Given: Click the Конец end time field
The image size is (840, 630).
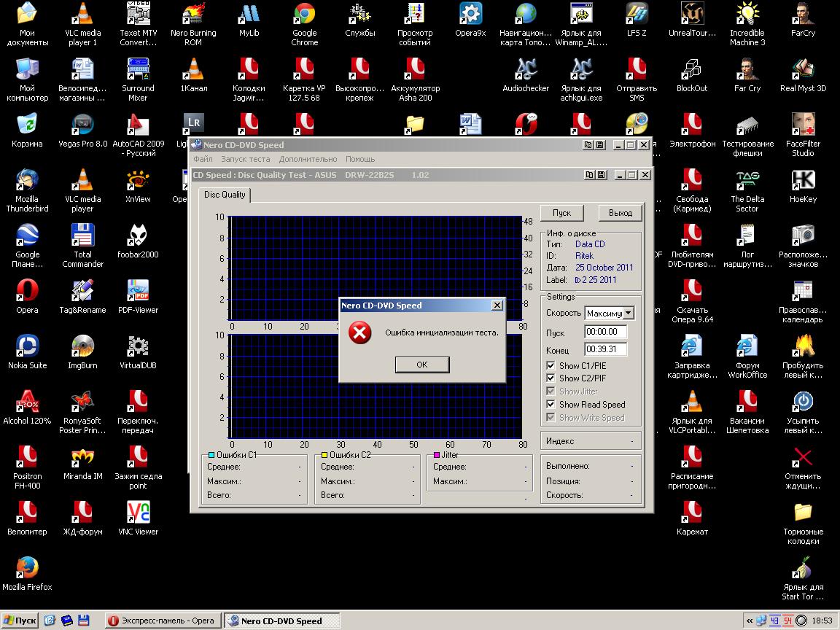Looking at the screenshot, I should (x=605, y=349).
